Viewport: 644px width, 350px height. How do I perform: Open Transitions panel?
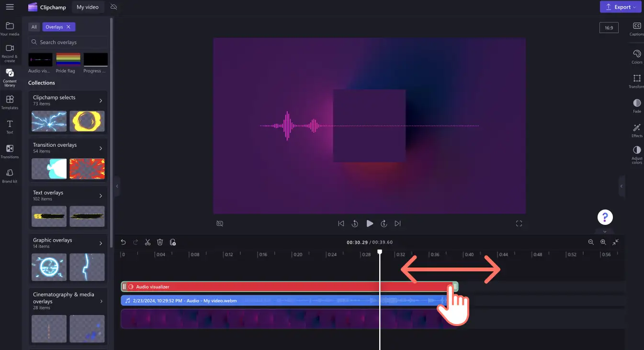coord(10,152)
